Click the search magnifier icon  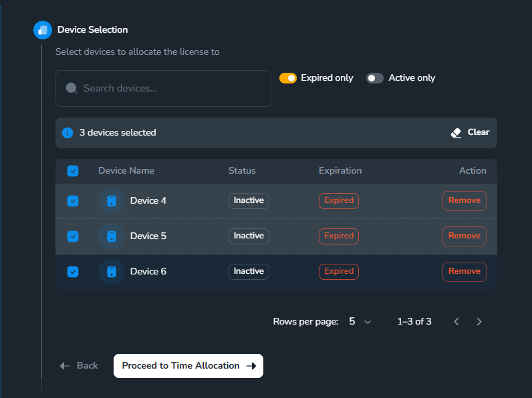71,88
